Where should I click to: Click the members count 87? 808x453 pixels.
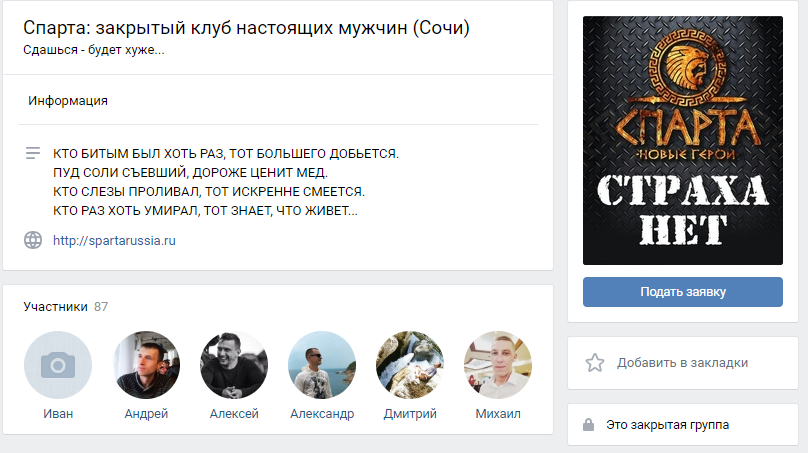[x=101, y=307]
